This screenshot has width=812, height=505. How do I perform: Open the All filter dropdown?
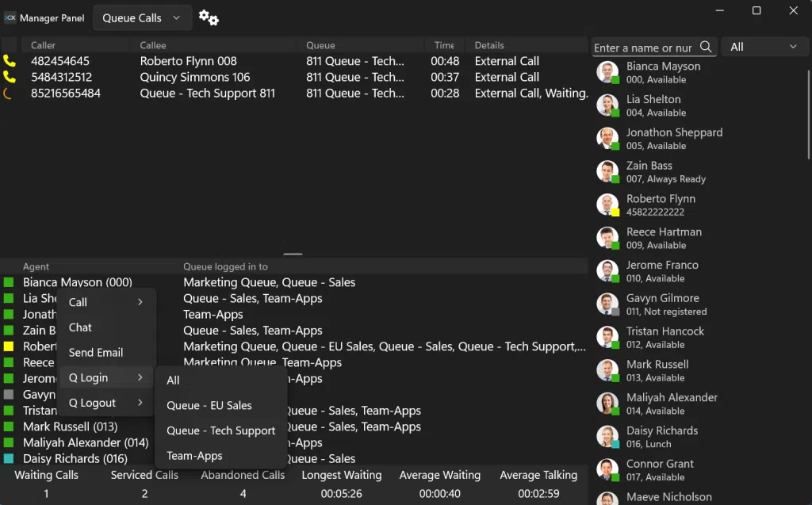coord(763,48)
